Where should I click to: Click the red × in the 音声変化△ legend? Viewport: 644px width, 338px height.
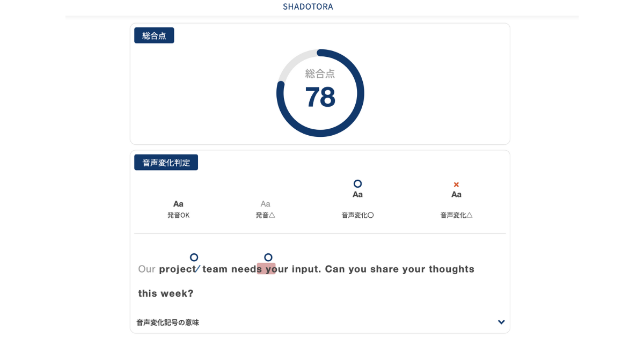pyautogui.click(x=456, y=185)
